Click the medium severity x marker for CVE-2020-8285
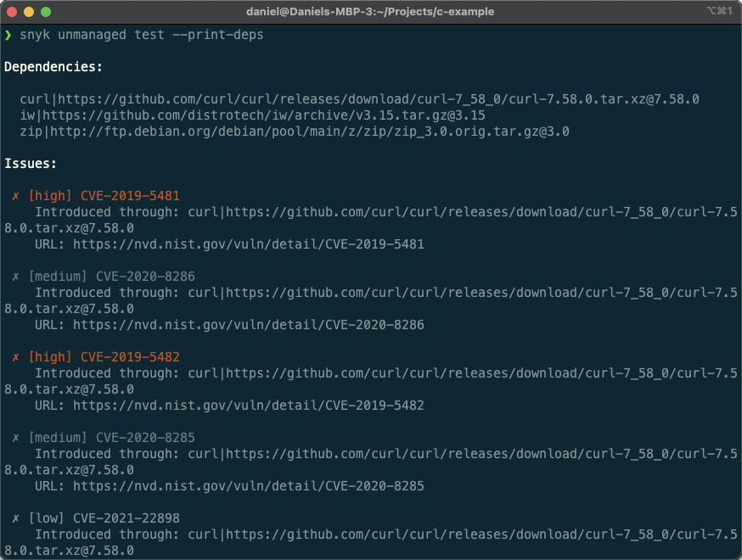742x560 pixels. click(14, 437)
